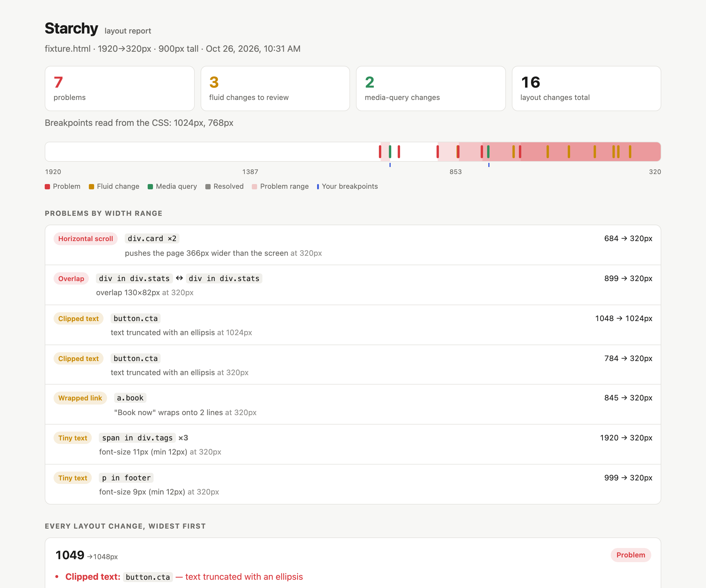The image size is (706, 588).
Task: Select the leftmost red marker on the width timeline
Action: 380,151
